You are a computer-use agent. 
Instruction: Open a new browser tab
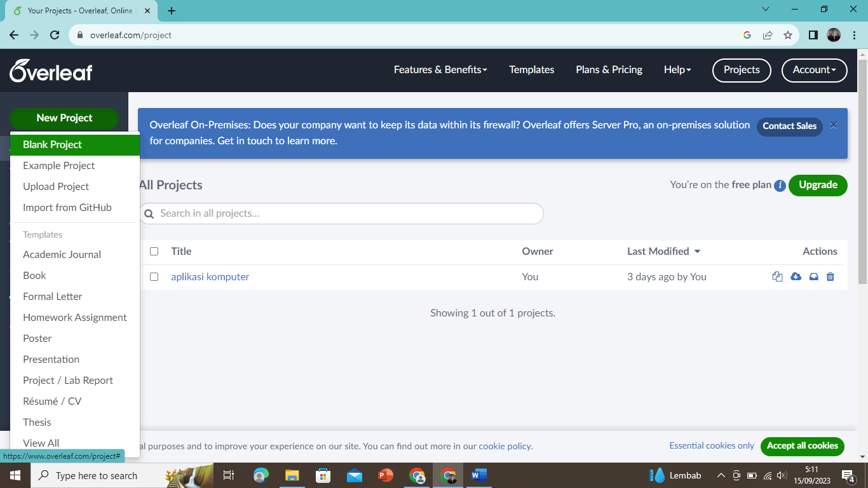[172, 11]
